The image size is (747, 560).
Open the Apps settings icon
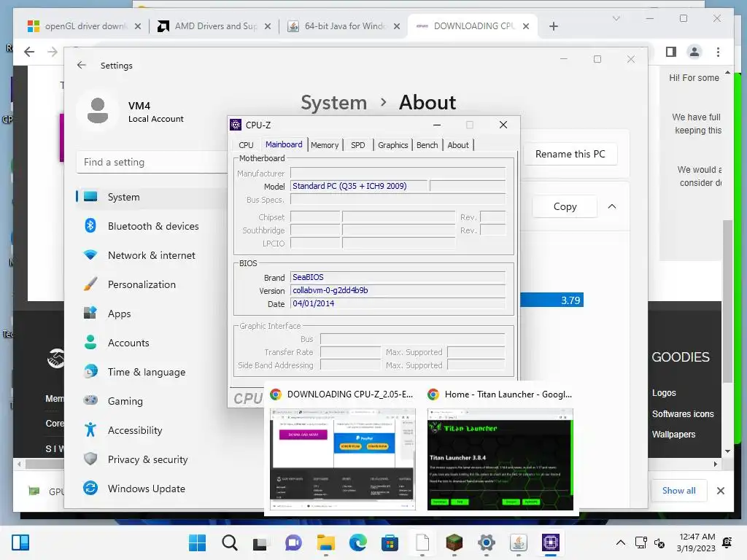(x=90, y=314)
